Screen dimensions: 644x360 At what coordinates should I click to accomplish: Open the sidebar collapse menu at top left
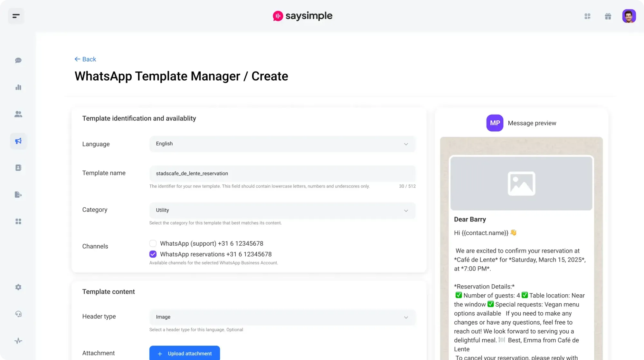point(16,16)
